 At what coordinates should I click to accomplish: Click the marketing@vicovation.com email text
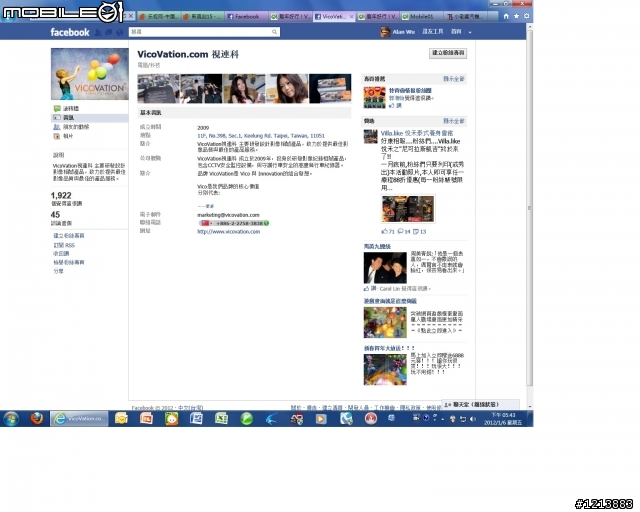pos(228,215)
